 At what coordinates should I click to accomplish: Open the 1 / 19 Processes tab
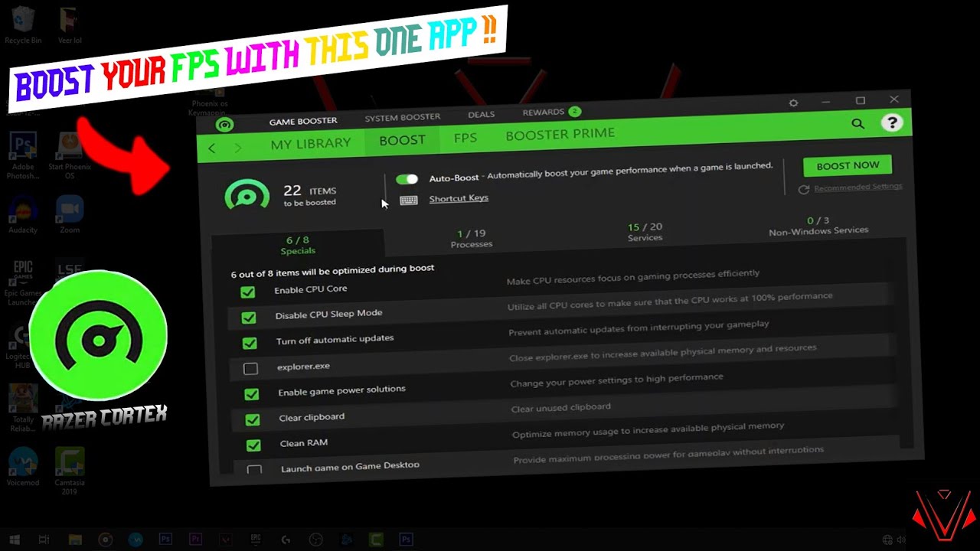point(472,239)
